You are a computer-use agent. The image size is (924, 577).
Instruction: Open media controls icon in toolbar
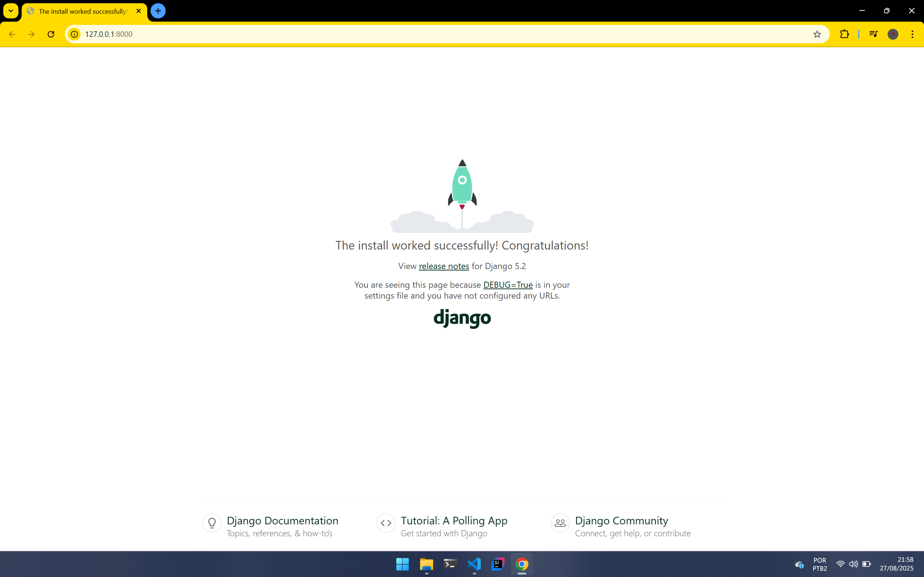(x=873, y=34)
